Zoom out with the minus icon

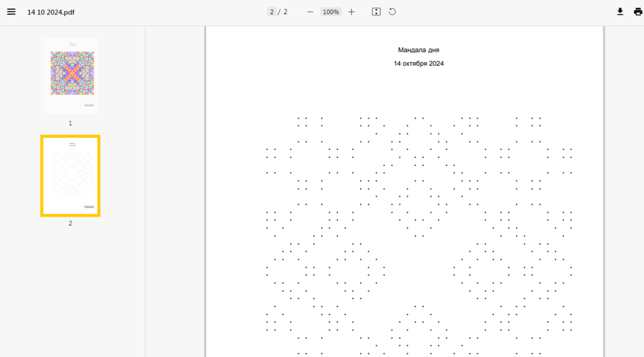click(x=310, y=12)
